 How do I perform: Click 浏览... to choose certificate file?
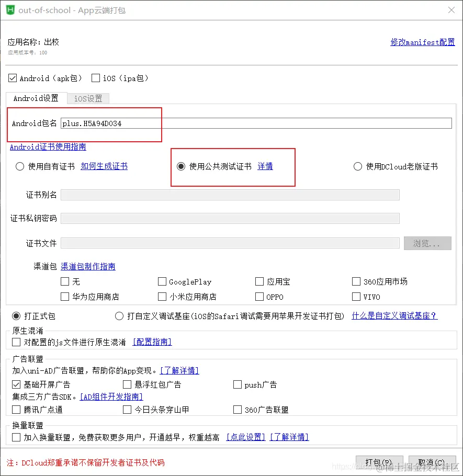tap(427, 243)
